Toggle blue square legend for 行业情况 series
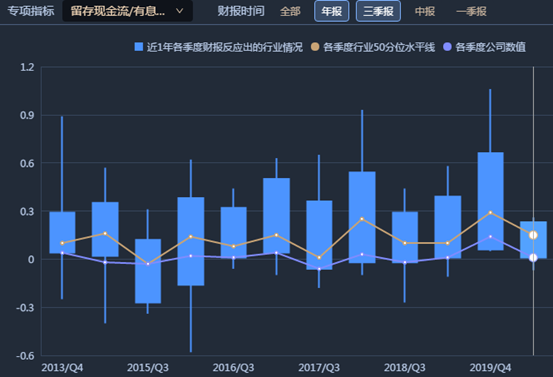Screen dimensions: 553x377 coord(139,47)
